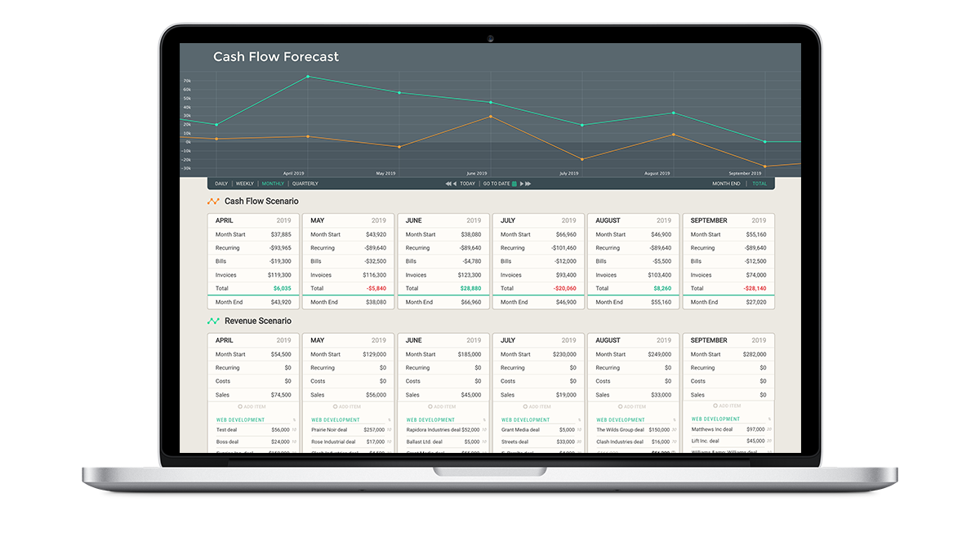Viewport: 980px width, 546px height.
Task: Click the green Revenue Scenario icon
Action: (213, 322)
